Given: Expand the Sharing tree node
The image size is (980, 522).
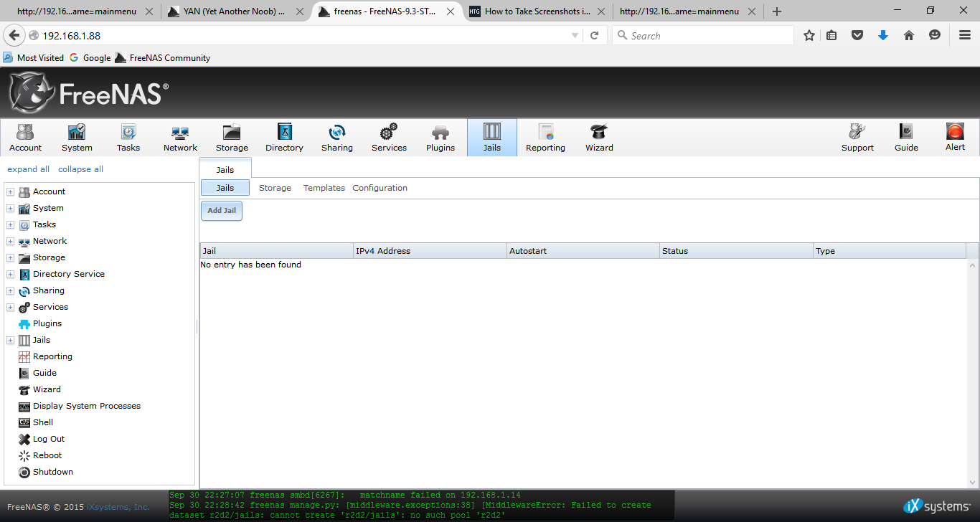Looking at the screenshot, I should tap(10, 290).
